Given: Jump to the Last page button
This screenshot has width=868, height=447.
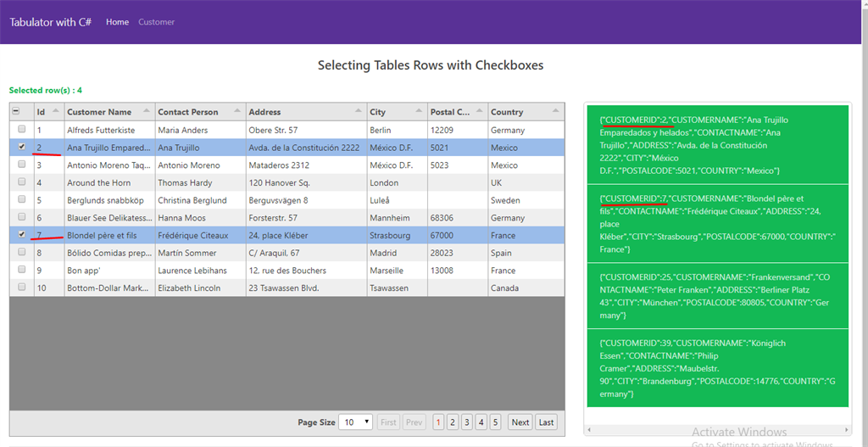Looking at the screenshot, I should pyautogui.click(x=546, y=422).
